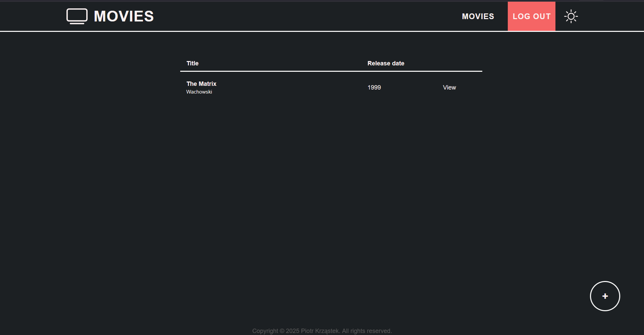This screenshot has width=644, height=335.
Task: Click "All rights reserved" footer text
Action: (366, 331)
